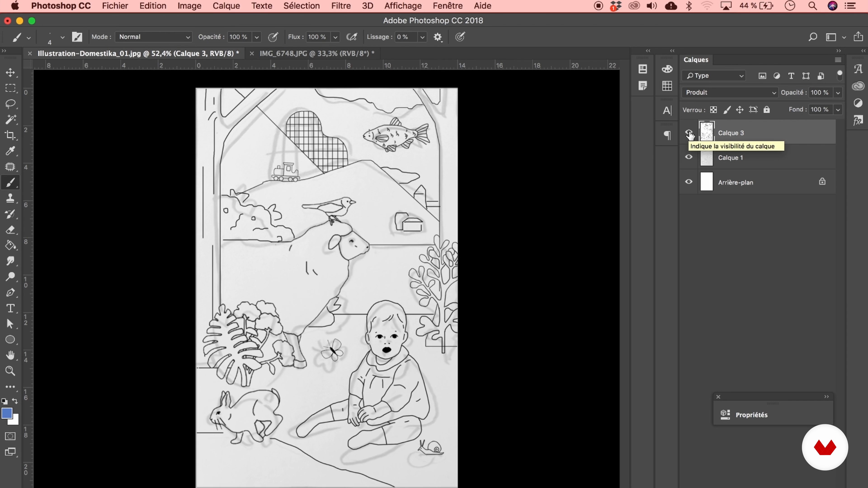This screenshot has width=868, height=488.
Task: Select the Clone Stamp tool
Action: 10,198
